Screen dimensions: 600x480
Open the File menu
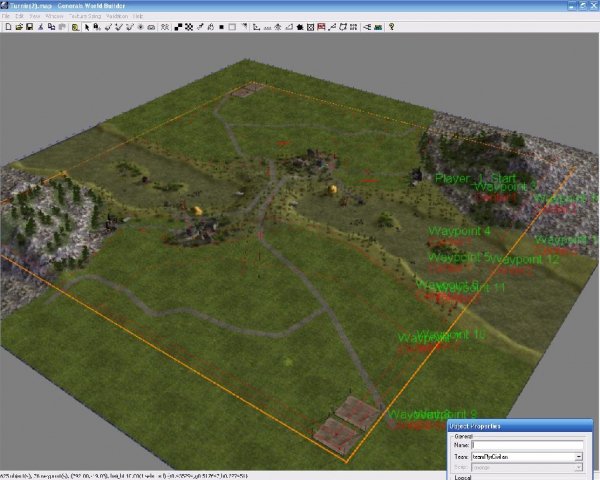6,17
